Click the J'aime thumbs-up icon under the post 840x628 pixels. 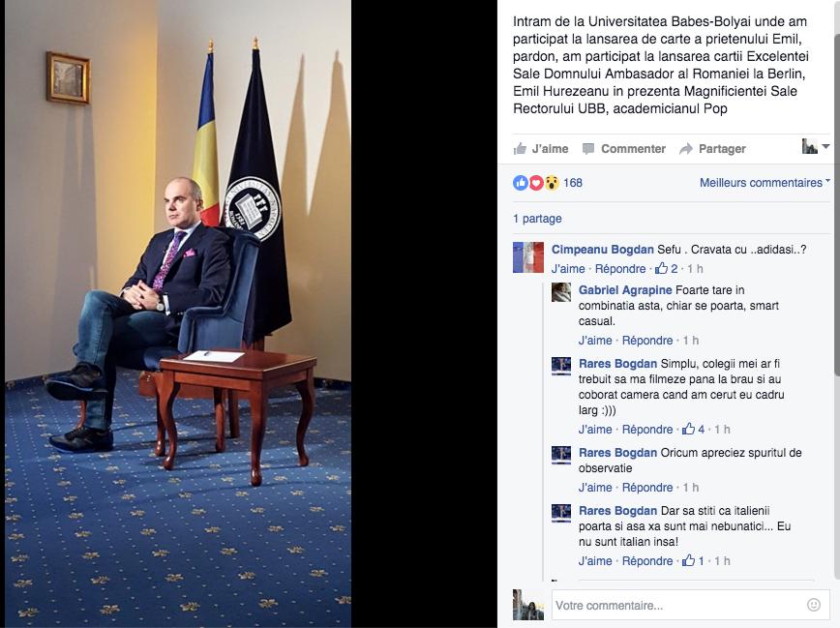pos(520,148)
